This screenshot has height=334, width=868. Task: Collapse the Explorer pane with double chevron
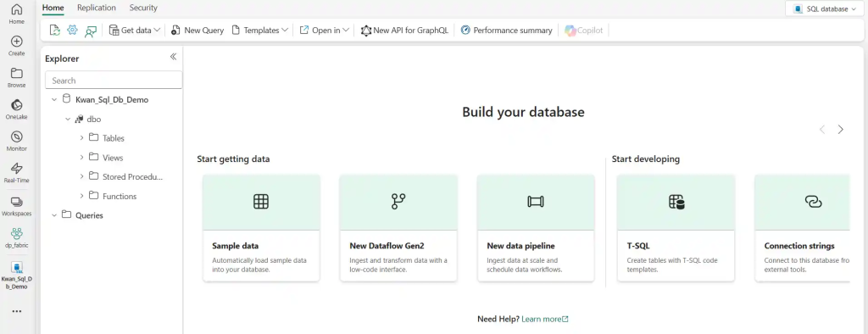pos(173,57)
